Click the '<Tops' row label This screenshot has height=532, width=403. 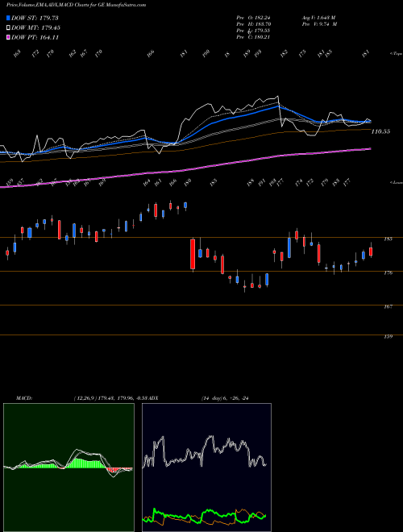pyautogui.click(x=396, y=53)
